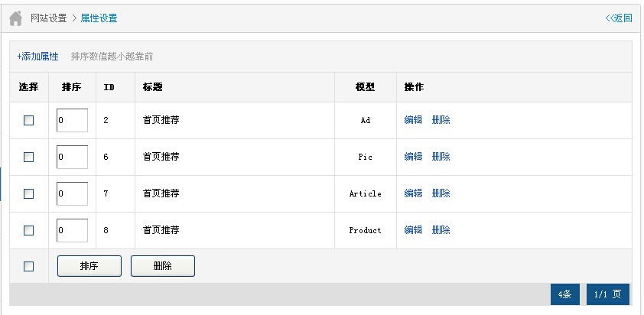Check the box for ID 2 row
The image size is (644, 315).
(x=29, y=120)
